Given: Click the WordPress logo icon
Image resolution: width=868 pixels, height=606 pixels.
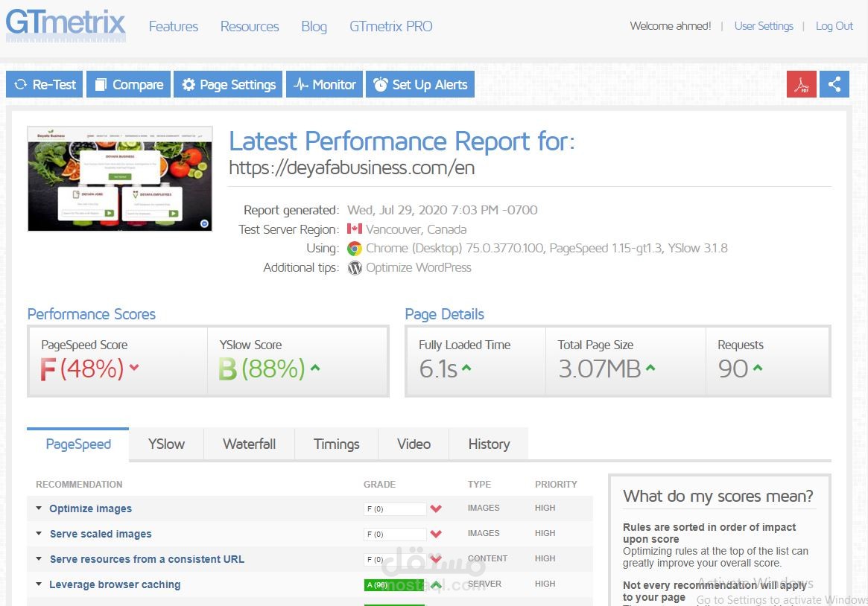Looking at the screenshot, I should [355, 268].
